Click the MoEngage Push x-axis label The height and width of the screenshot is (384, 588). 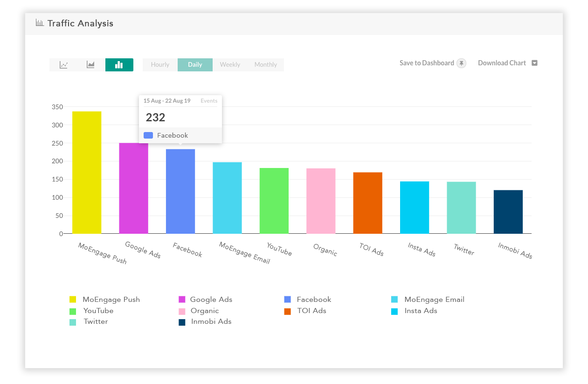102,253
